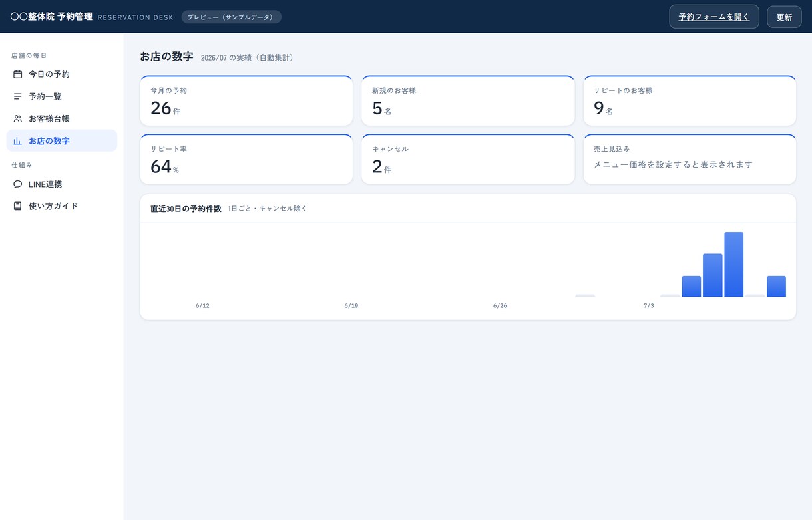The width and height of the screenshot is (812, 520).
Task: Select the お店の数字 label in the sidebar
Action: tap(49, 141)
